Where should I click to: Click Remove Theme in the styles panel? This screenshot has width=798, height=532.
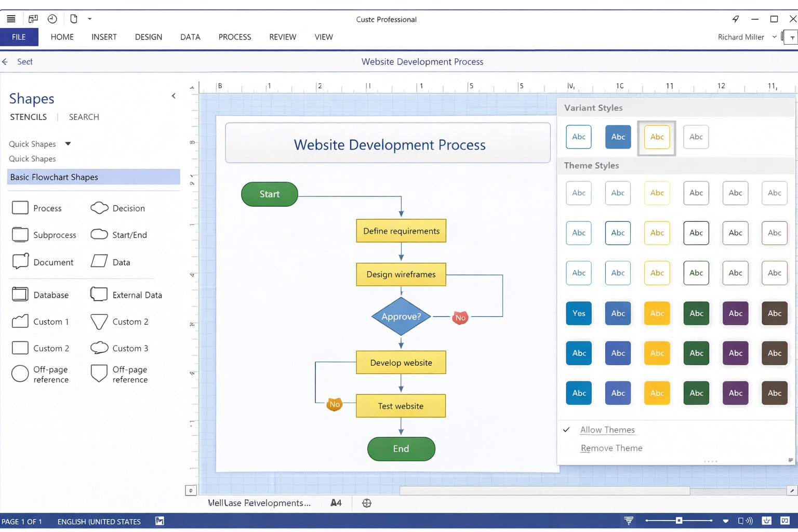tap(611, 448)
